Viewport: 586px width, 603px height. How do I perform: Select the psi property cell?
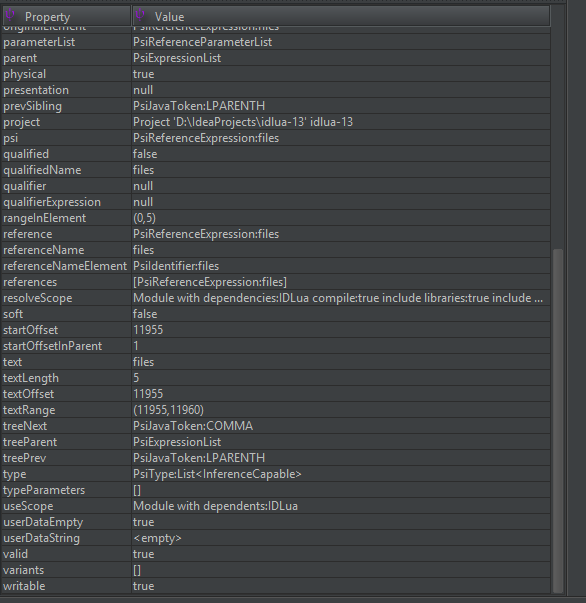pyautogui.click(x=66, y=138)
